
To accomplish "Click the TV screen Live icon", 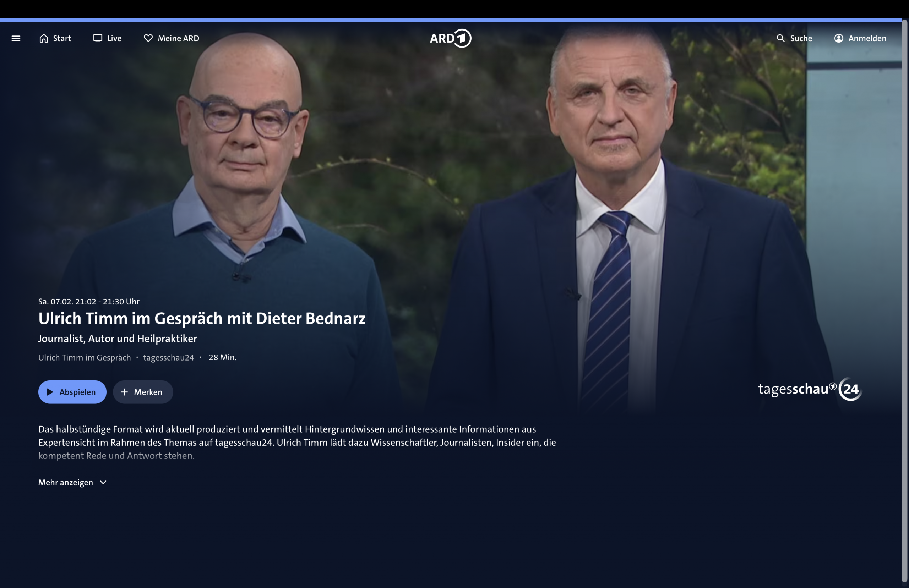I will pyautogui.click(x=98, y=38).
